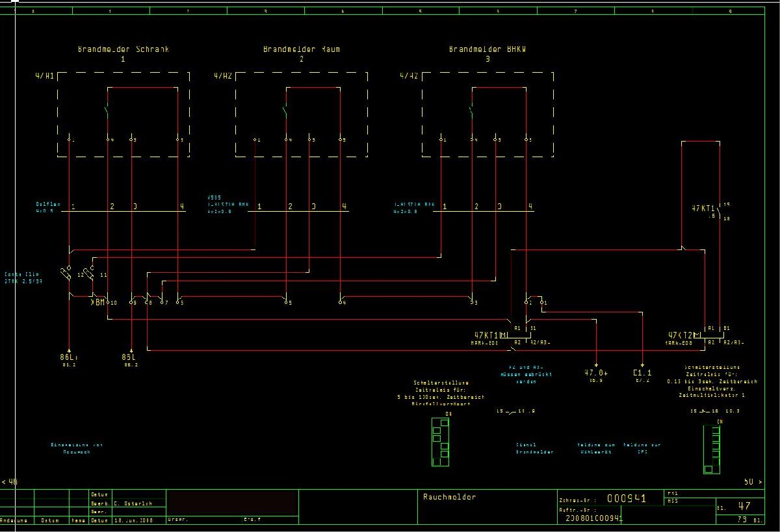This screenshot has height=532, width=780.
Task: Click the XBM terminal strip label
Action: (97, 302)
